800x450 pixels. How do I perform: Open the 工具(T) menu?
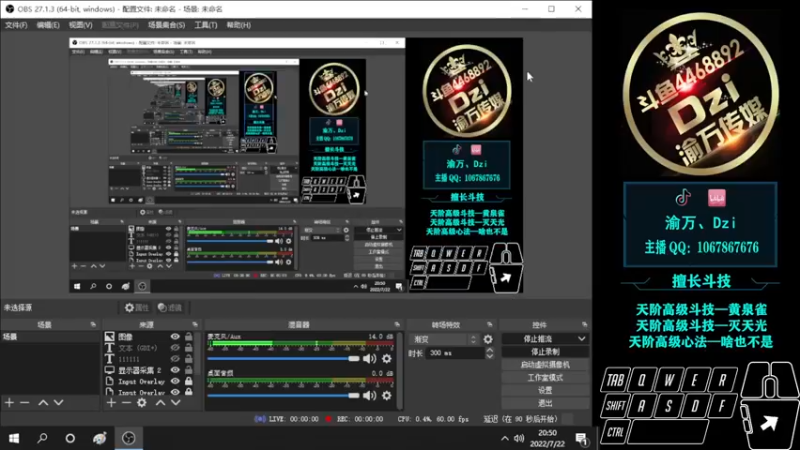205,24
